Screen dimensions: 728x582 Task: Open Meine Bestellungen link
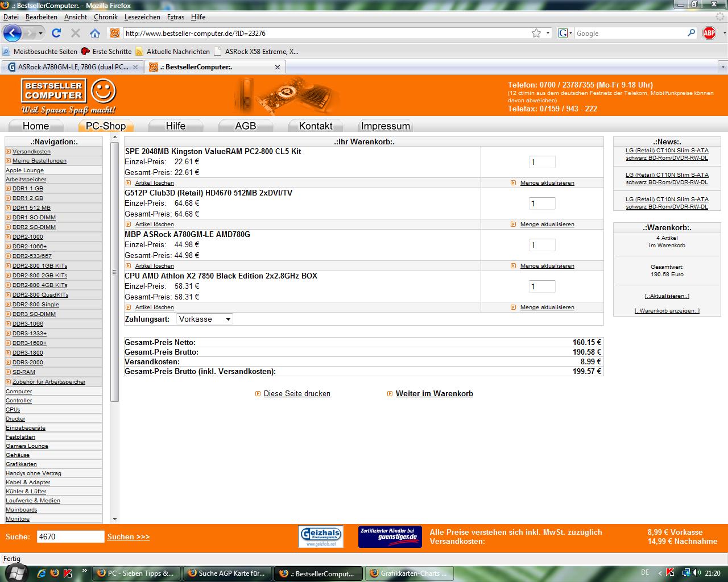pos(39,161)
